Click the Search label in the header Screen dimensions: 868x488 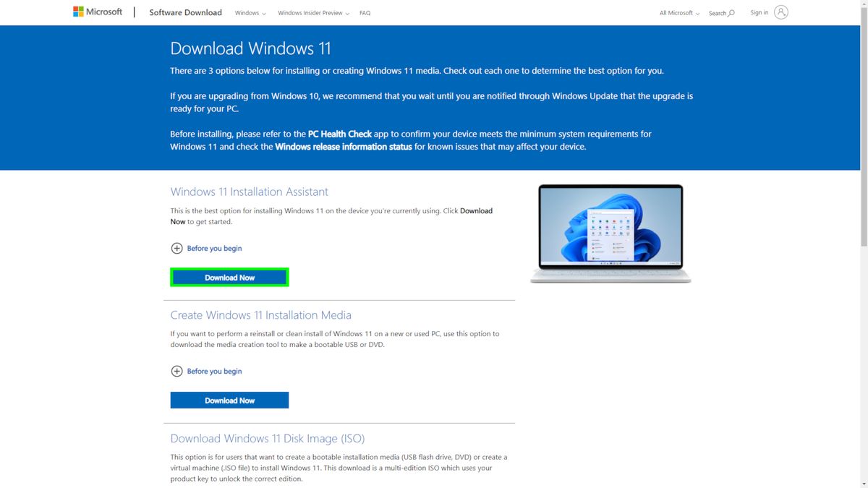click(720, 13)
